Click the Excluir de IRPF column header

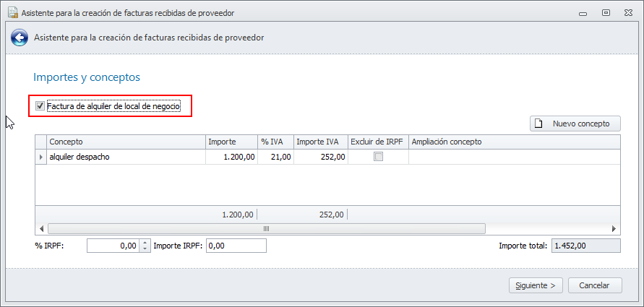coord(378,142)
